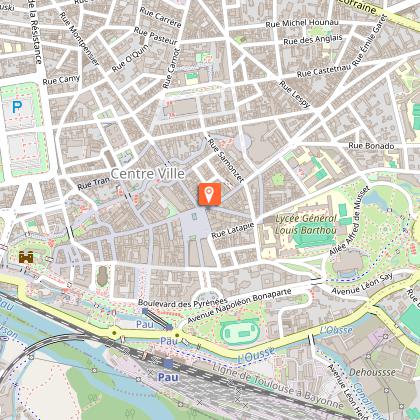Click the bold Pau station name label

click(x=168, y=377)
